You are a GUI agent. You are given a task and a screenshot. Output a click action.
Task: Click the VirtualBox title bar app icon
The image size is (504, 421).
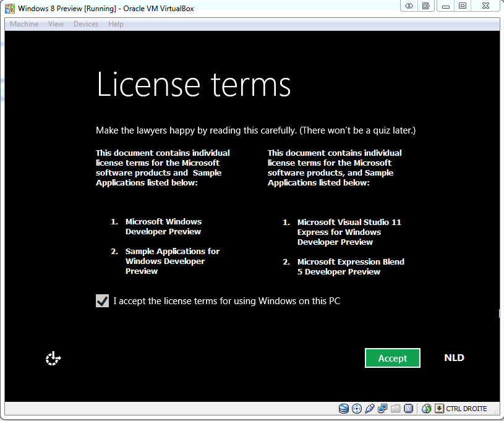pyautogui.click(x=10, y=9)
